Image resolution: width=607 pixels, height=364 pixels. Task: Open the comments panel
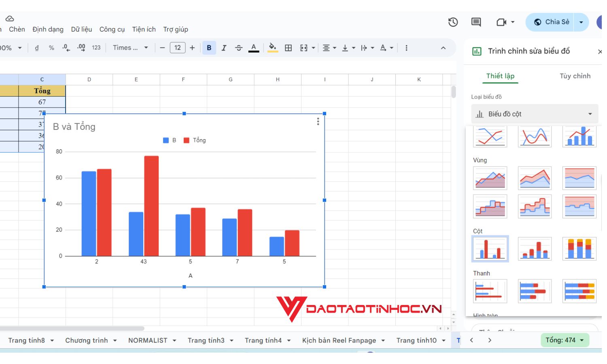click(476, 22)
